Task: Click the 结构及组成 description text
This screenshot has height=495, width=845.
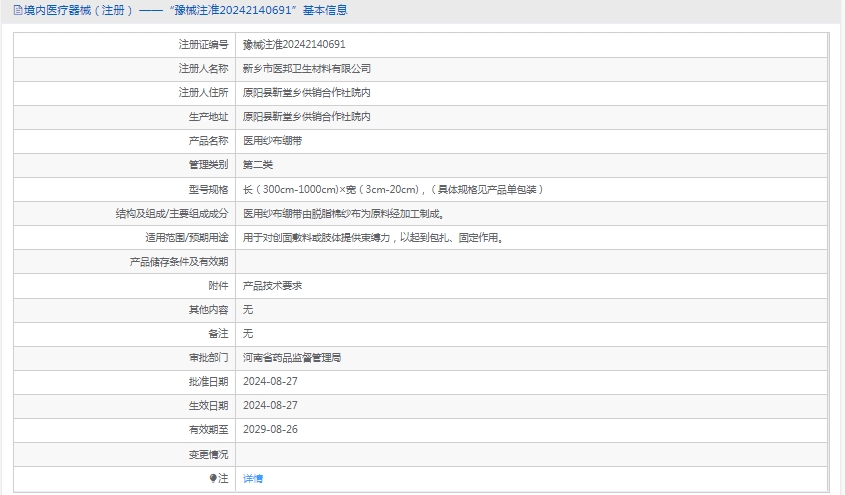Action: click(x=343, y=213)
